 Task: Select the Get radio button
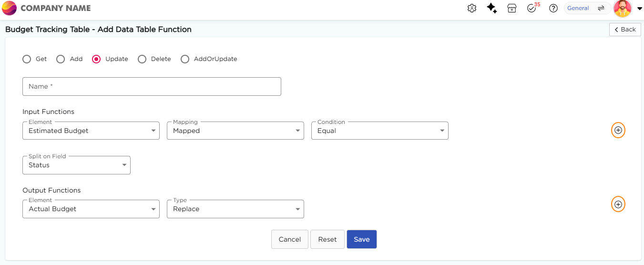pyautogui.click(x=27, y=59)
